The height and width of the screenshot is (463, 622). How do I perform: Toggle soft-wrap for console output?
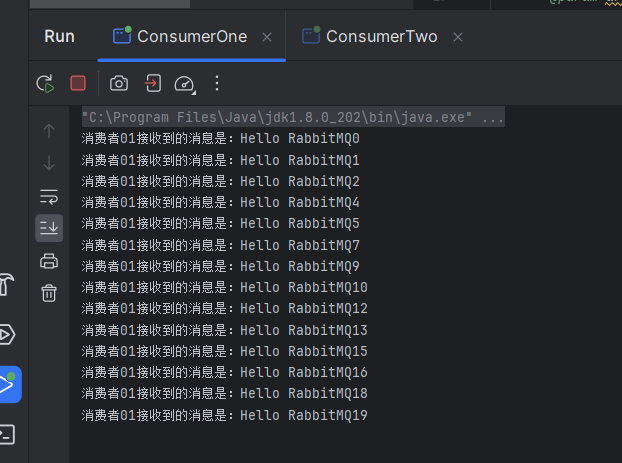tap(49, 197)
